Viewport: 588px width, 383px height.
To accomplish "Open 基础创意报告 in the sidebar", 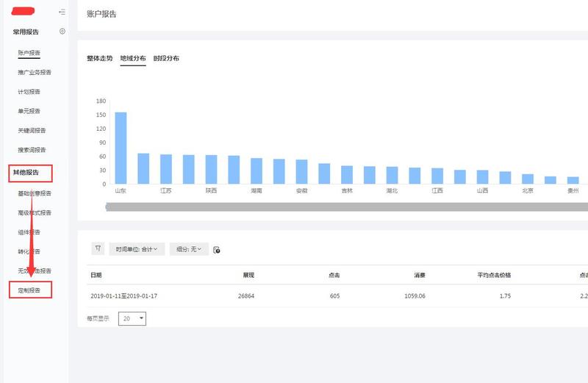I will [x=35, y=193].
